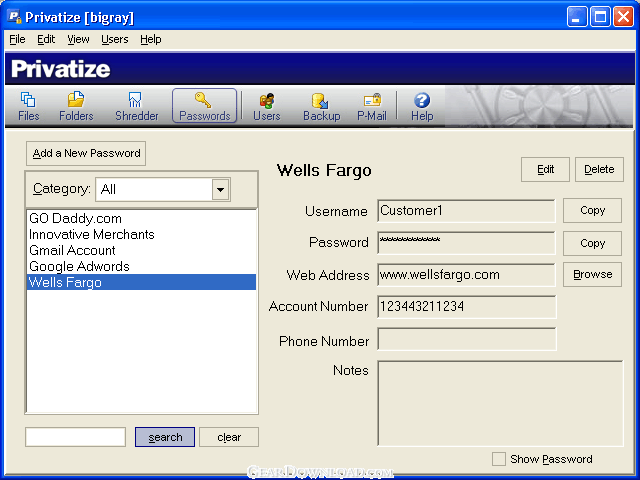The image size is (640, 480).
Task: Open the Backup tool
Action: tap(322, 107)
